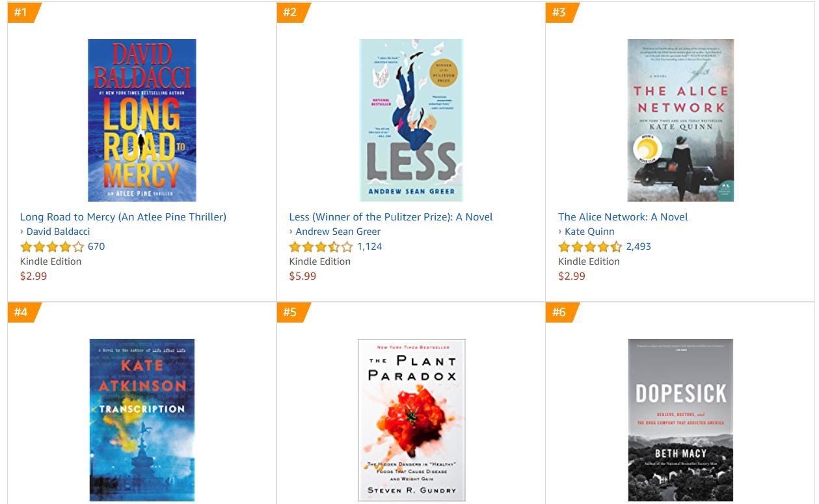Open the 670 customer reviews link
The image size is (819, 504).
(96, 246)
